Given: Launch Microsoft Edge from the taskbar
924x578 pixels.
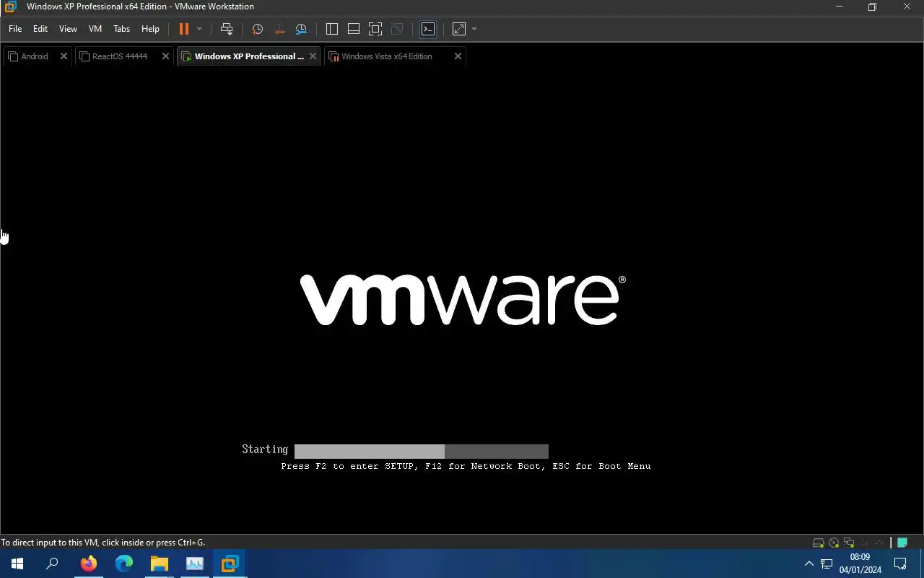Looking at the screenshot, I should 124,564.
